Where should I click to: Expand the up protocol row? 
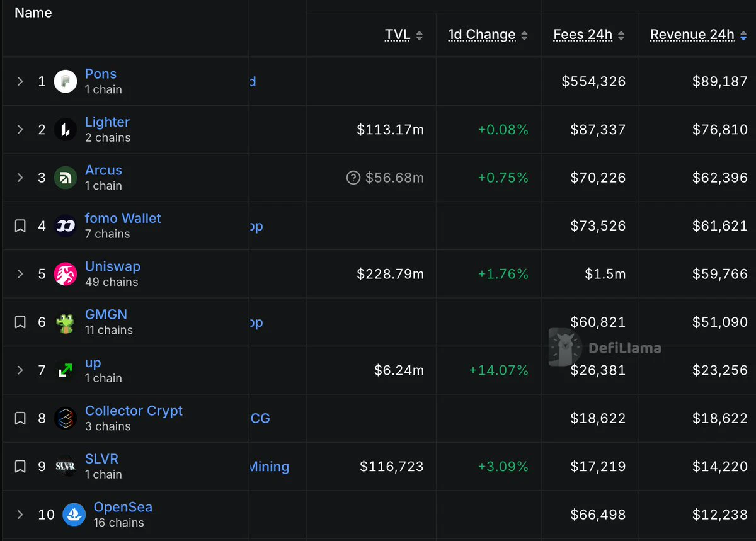tap(20, 370)
